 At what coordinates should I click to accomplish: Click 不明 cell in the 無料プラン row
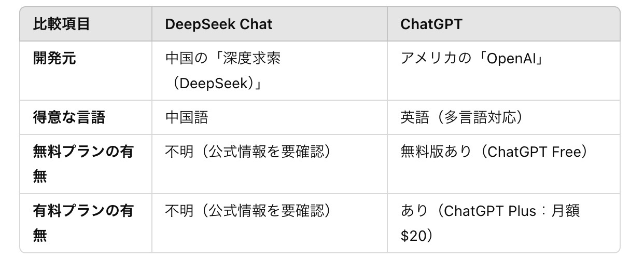(247, 152)
